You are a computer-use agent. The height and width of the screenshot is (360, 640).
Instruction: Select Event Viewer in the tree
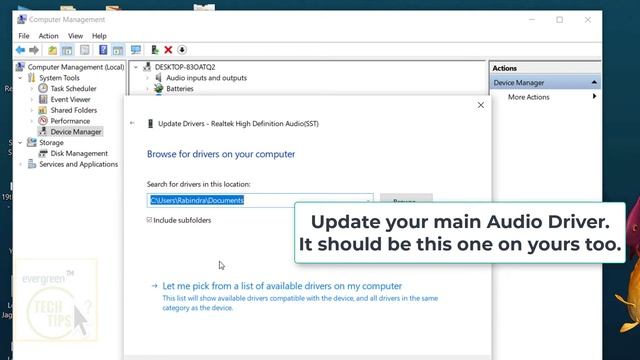coord(70,99)
